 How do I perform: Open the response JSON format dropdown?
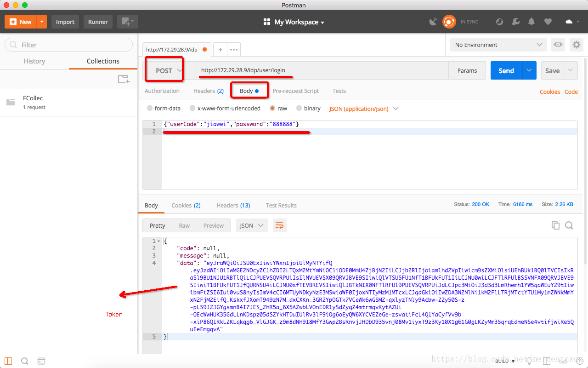[252, 225]
